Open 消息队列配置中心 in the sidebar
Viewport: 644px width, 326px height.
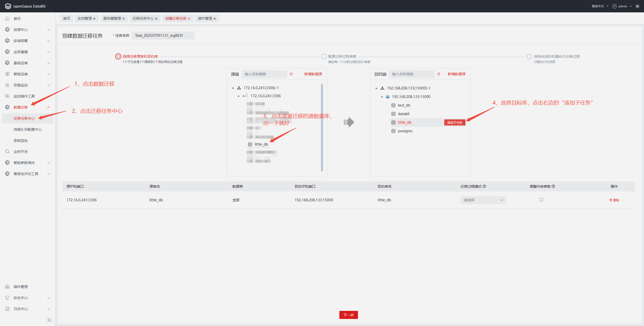(28, 129)
